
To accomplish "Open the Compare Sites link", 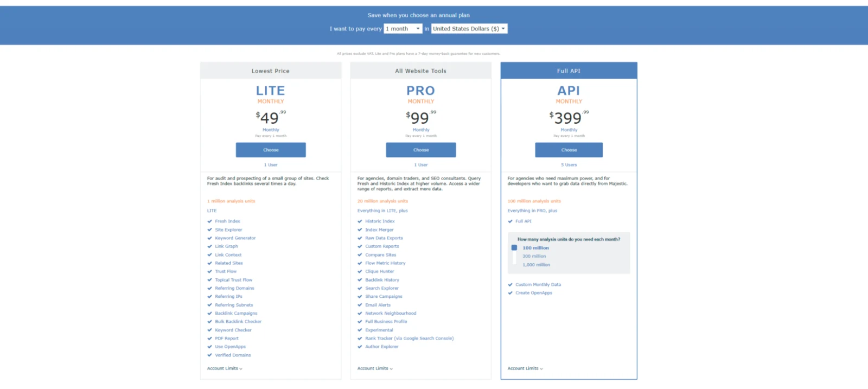I will point(381,255).
